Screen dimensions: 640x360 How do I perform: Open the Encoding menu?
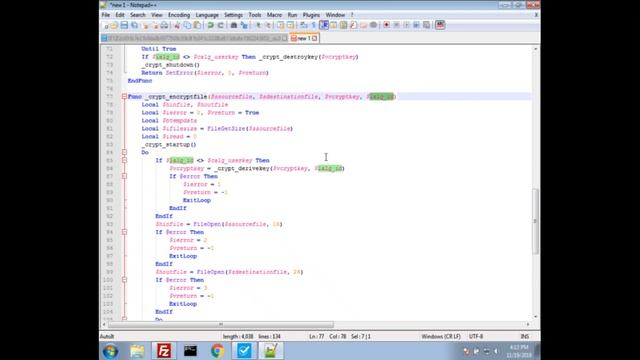tap(179, 15)
